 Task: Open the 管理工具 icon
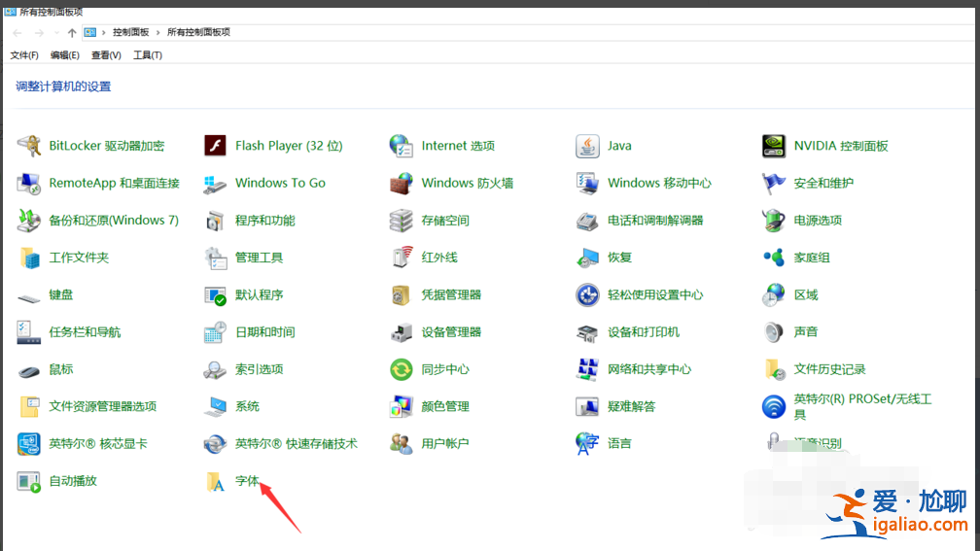(x=215, y=258)
